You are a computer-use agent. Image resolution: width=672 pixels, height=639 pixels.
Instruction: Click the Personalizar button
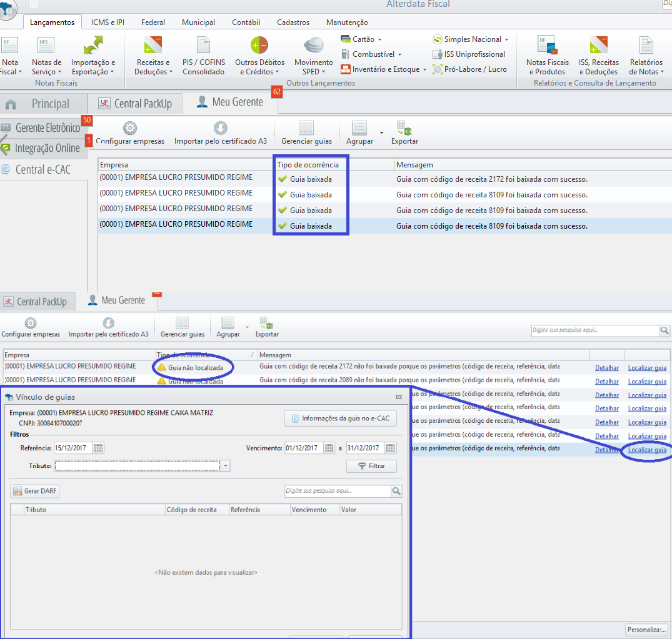tap(647, 630)
